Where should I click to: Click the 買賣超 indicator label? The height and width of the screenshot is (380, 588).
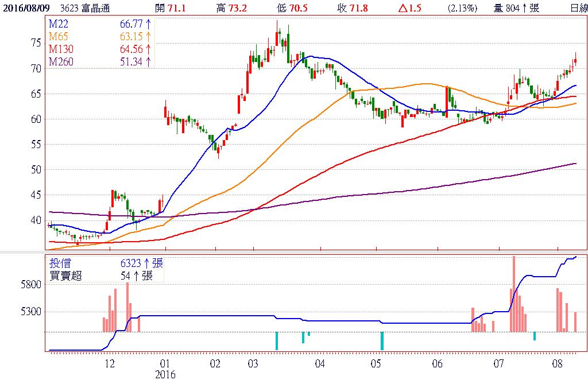pyautogui.click(x=65, y=276)
